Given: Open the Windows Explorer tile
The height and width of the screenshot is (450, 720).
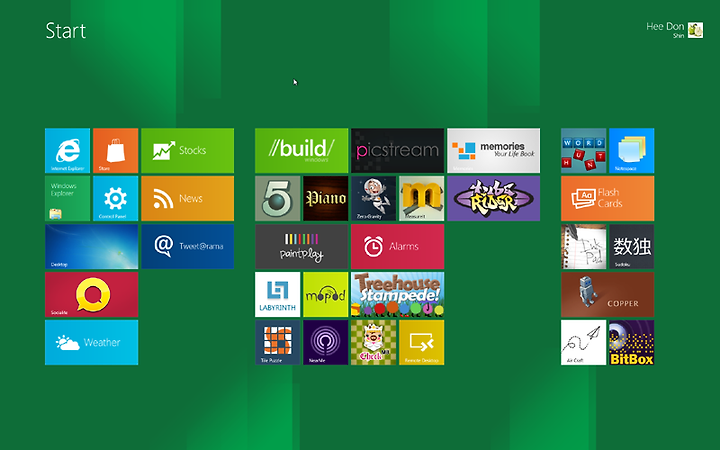Looking at the screenshot, I should click(68, 198).
